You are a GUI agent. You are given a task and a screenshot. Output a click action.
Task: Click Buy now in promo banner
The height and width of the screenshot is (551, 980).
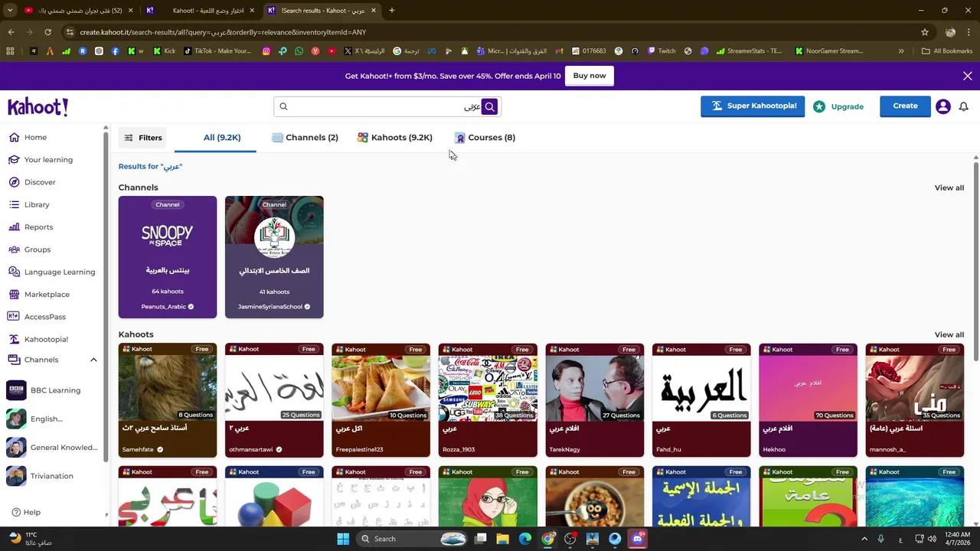point(590,76)
